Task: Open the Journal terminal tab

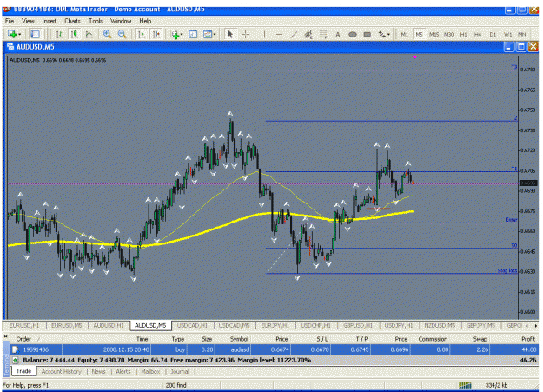Action: (180, 371)
